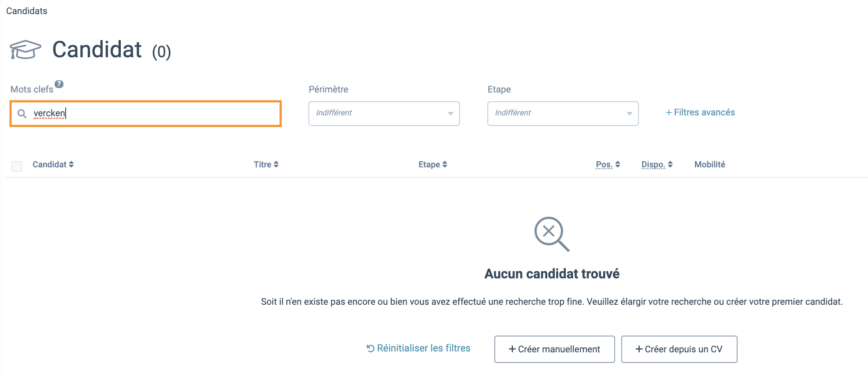868x377 pixels.
Task: Sort by Pos. column arrows
Action: 618,164
